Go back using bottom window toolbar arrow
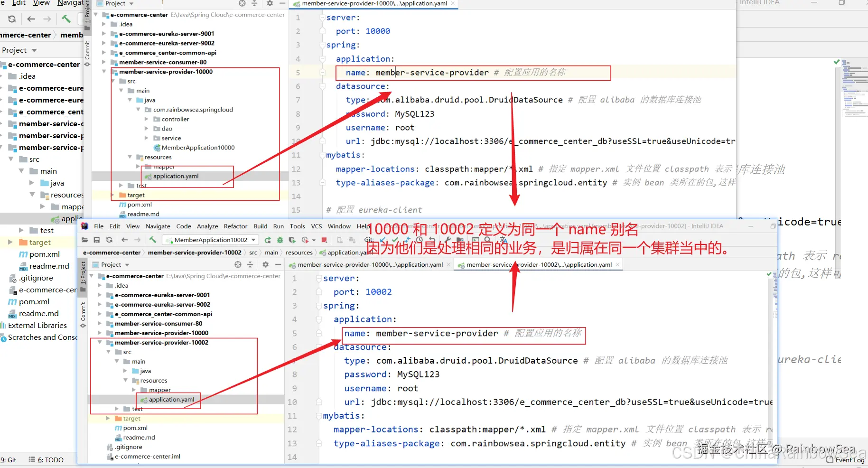The width and height of the screenshot is (868, 468). point(125,240)
